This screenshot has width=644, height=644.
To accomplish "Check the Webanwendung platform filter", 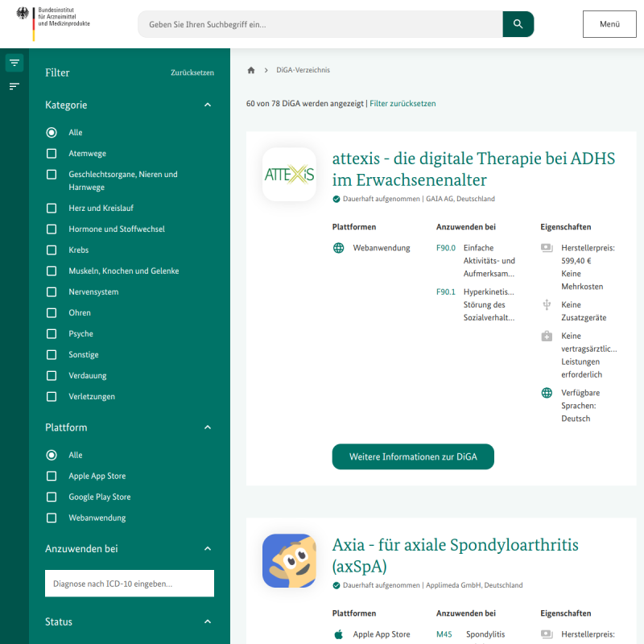I will (x=52, y=518).
